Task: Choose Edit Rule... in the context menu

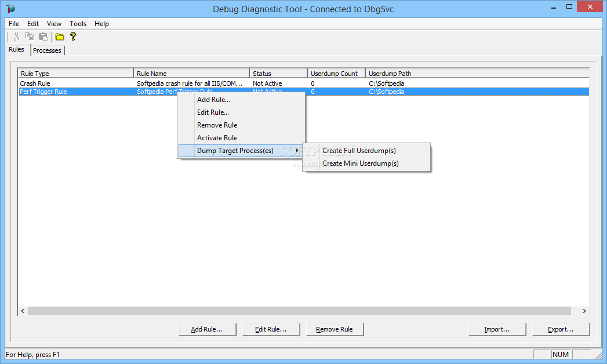Action: 242,112
